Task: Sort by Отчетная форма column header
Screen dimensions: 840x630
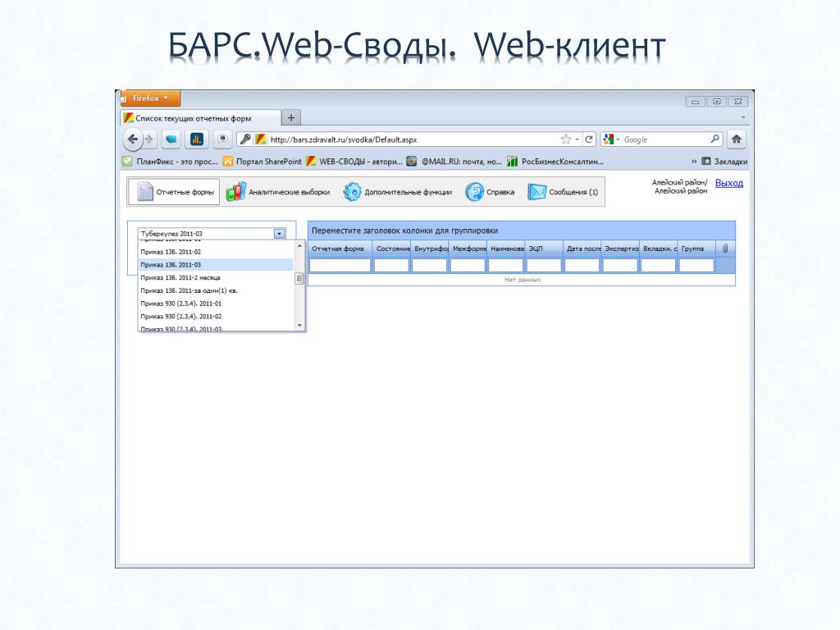Action: 340,249
